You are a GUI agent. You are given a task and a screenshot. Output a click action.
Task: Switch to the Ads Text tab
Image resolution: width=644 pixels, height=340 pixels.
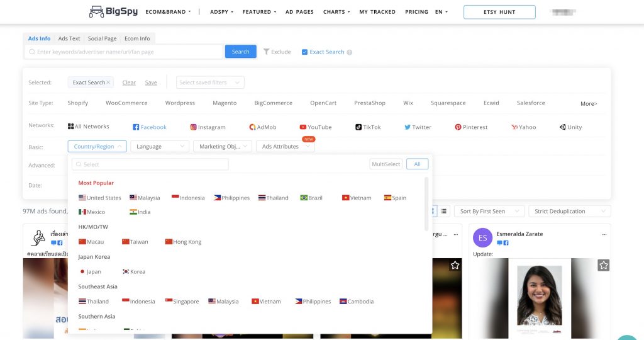(69, 38)
